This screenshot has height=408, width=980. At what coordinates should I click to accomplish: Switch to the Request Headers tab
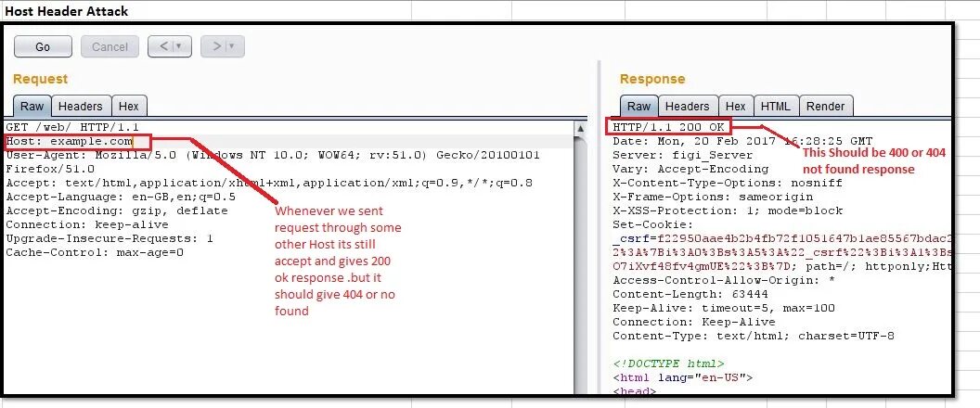pos(81,107)
